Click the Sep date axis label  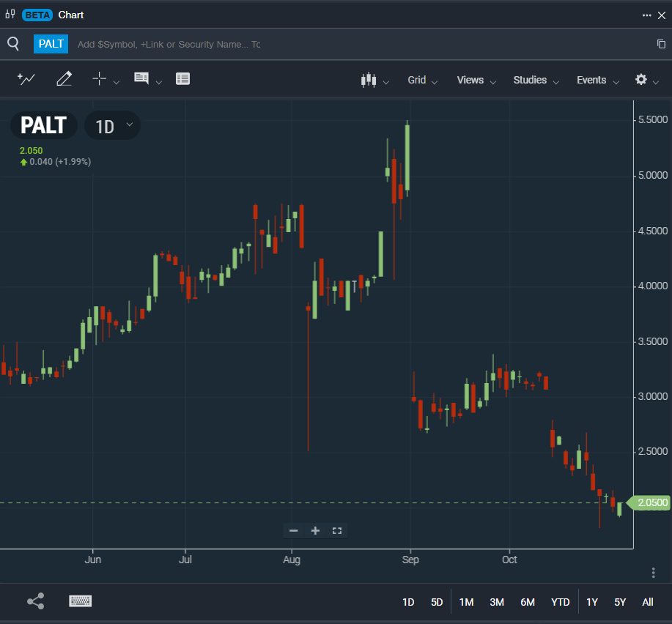410,560
